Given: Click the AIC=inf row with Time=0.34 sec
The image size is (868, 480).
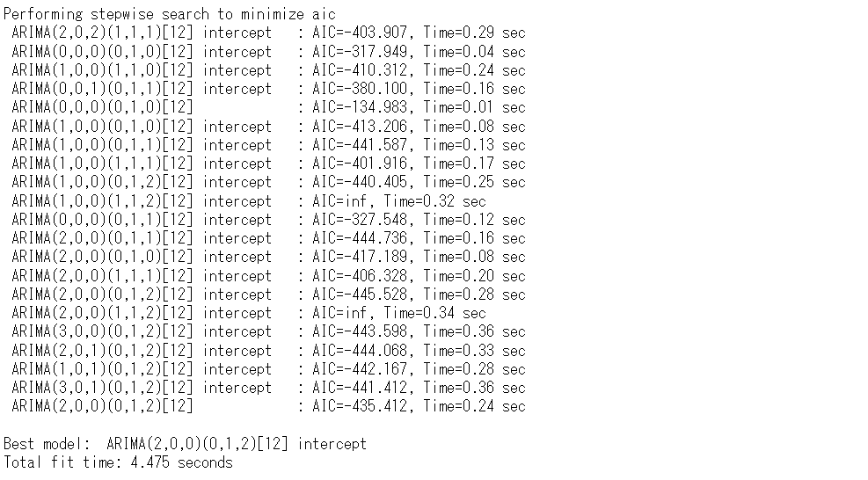Looking at the screenshot, I should pos(249,313).
